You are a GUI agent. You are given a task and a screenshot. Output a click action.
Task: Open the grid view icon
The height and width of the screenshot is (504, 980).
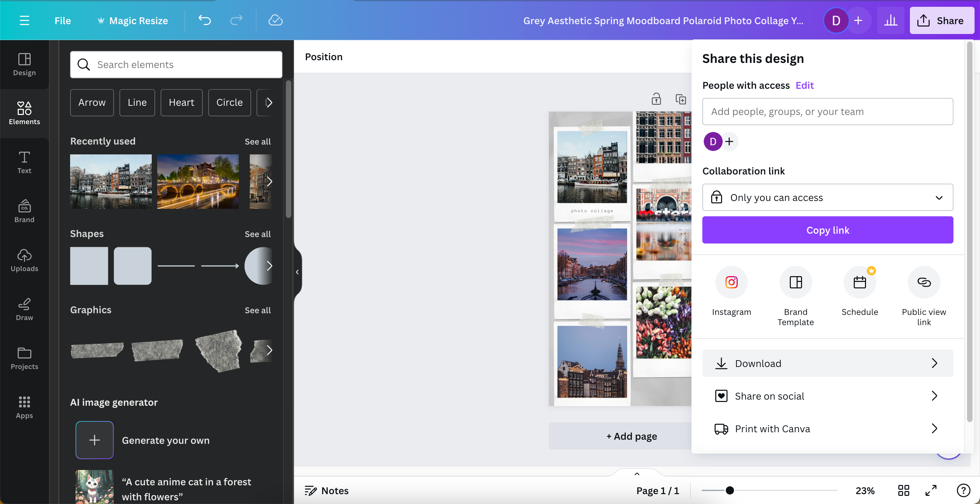tap(903, 490)
